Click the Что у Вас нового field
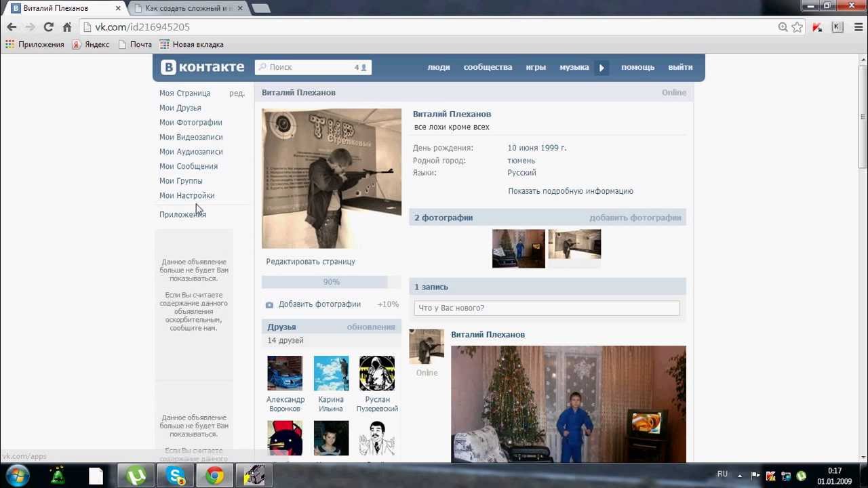 point(547,308)
